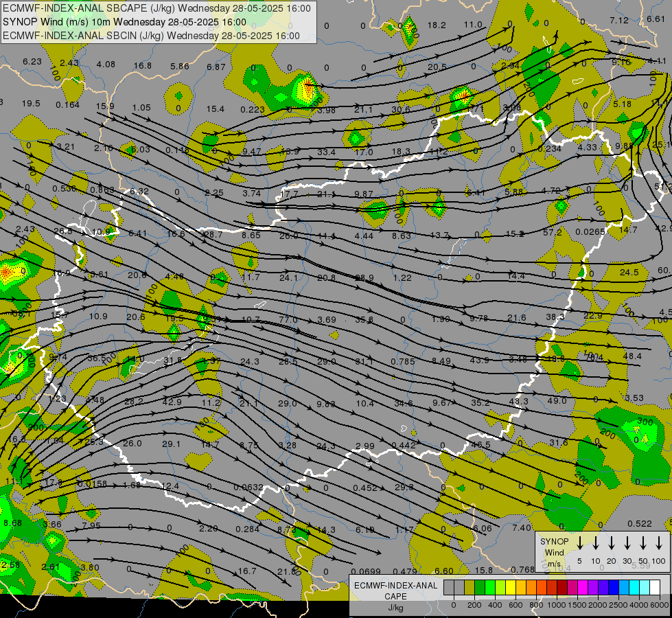Click the map value '57.2'
This screenshot has height=618, width=672.
pos(553,232)
